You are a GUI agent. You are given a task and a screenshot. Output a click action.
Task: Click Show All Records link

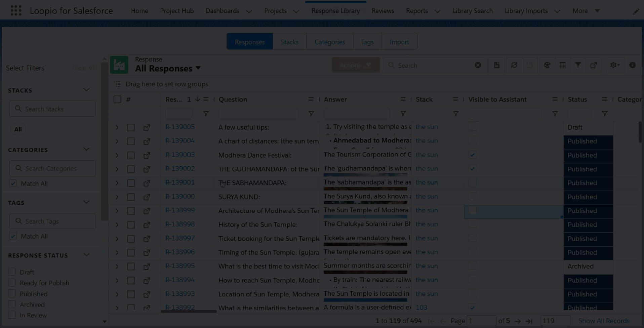(x=604, y=321)
